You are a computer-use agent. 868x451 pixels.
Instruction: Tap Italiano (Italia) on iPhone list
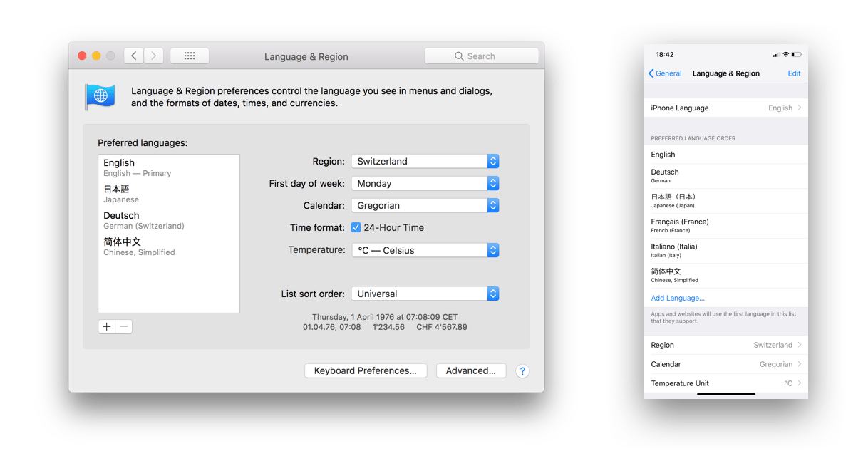point(726,251)
